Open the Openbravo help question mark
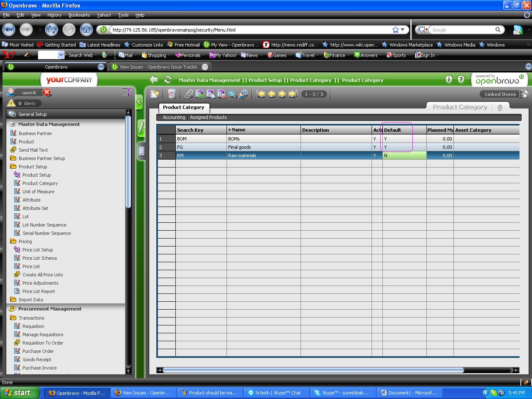 461,79
